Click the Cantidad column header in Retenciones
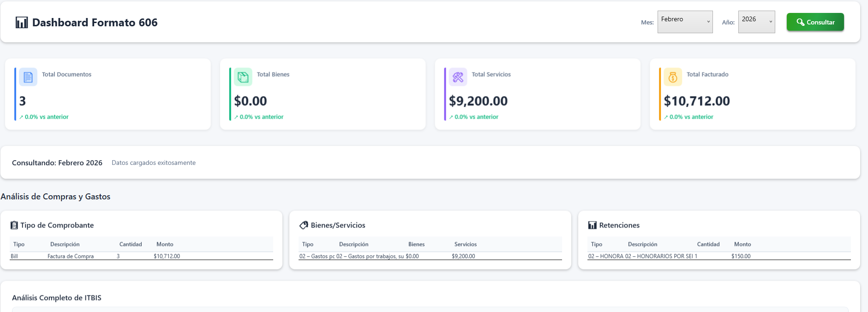This screenshot has height=312, width=868. [x=708, y=244]
